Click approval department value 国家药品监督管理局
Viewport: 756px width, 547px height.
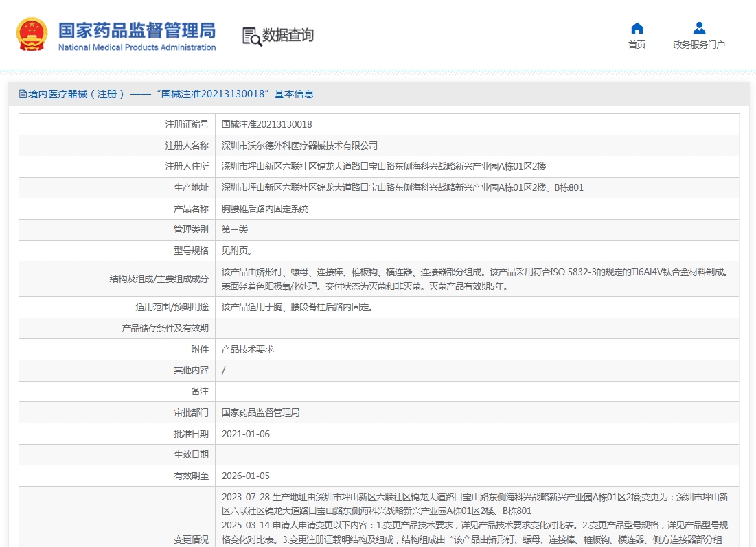(260, 412)
